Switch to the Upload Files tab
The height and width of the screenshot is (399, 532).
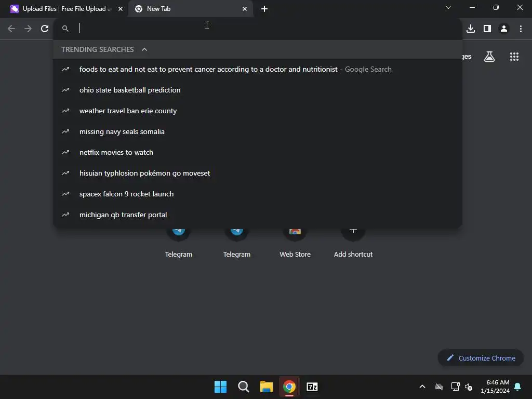tap(64, 9)
